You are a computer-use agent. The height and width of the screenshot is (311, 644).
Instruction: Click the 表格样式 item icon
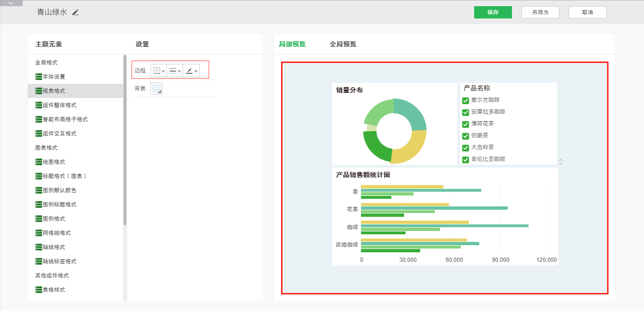[39, 290]
